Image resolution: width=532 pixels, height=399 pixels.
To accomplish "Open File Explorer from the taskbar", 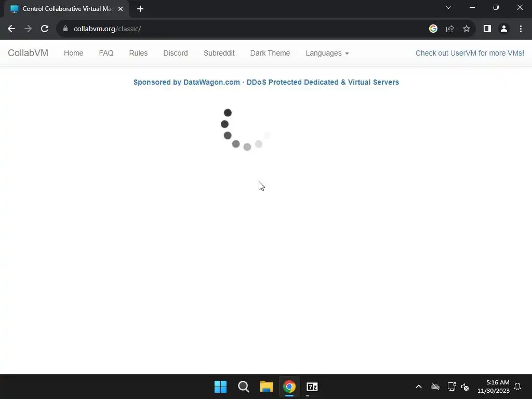I will coord(267,387).
